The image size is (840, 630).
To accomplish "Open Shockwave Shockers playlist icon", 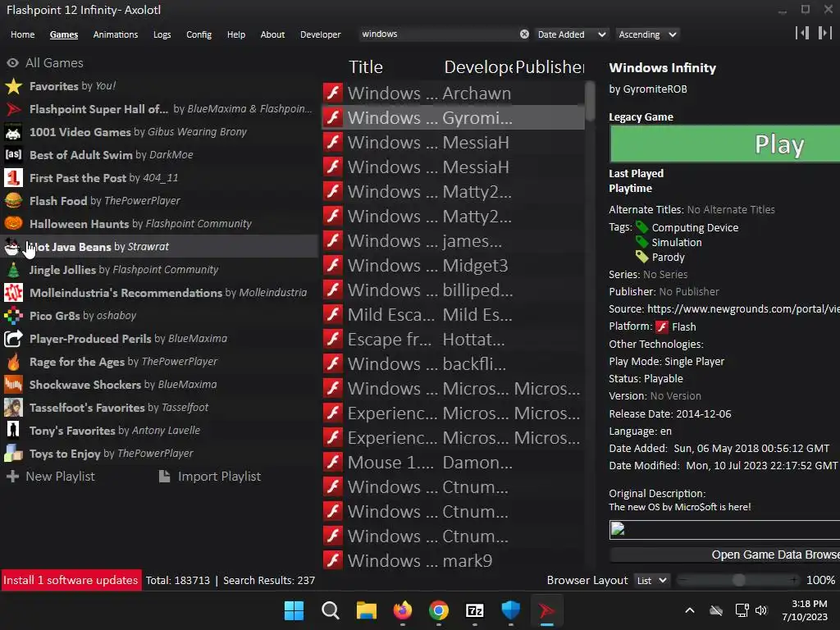I will [13, 385].
